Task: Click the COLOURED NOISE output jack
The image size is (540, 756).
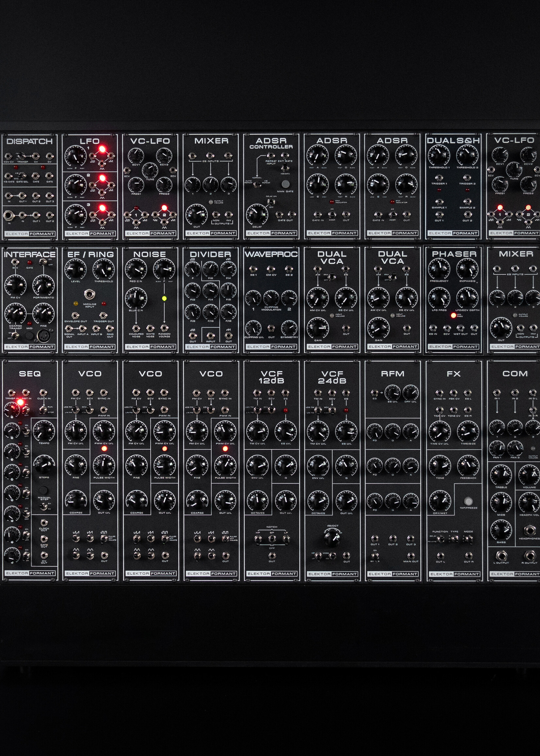Action: 136,328
